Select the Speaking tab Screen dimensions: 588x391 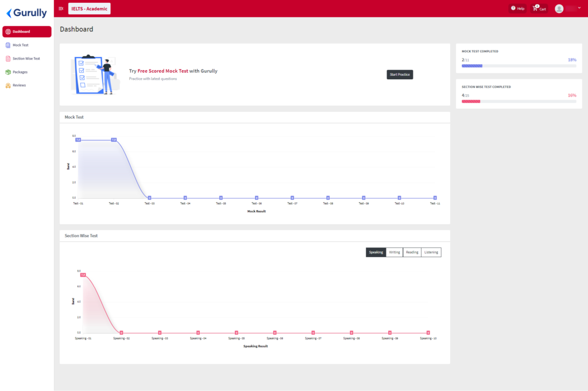pos(376,252)
